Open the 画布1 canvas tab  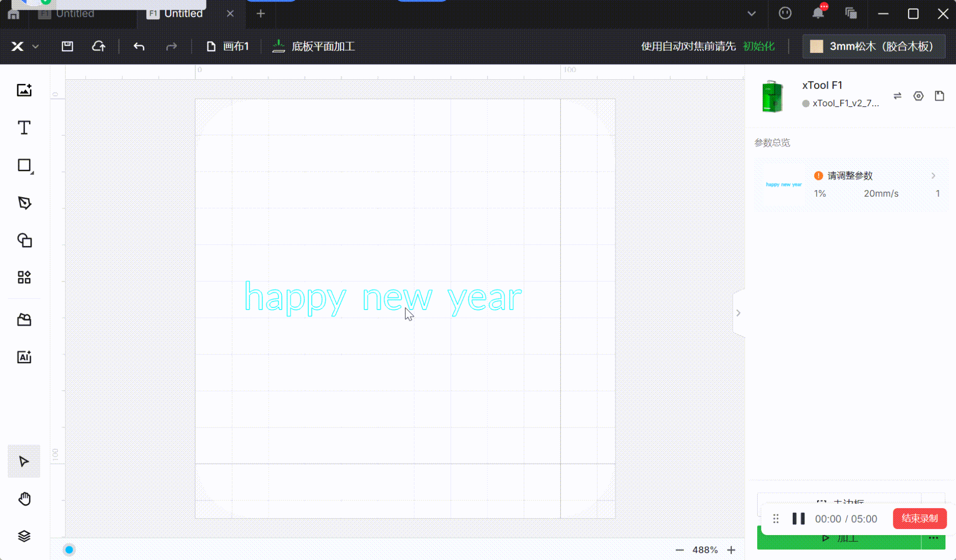click(x=228, y=47)
